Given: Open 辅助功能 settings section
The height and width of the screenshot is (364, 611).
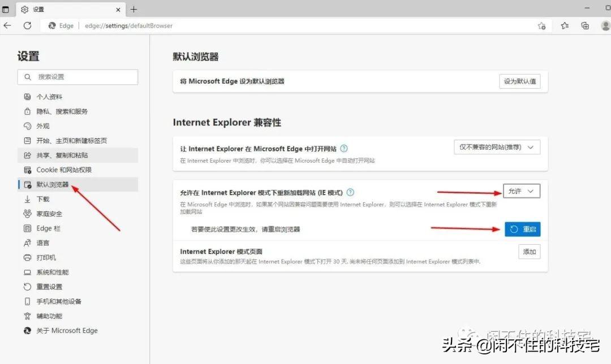Looking at the screenshot, I should pos(78,316).
